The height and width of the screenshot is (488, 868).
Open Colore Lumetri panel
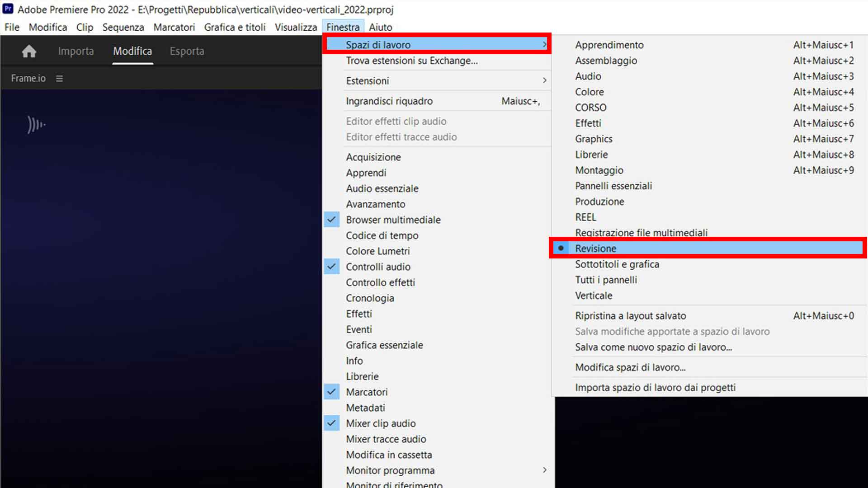point(378,251)
